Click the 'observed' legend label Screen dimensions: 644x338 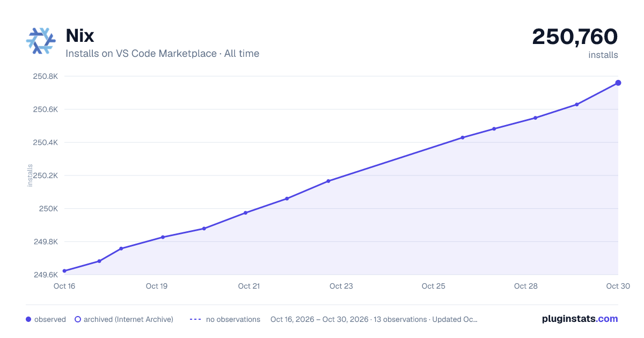click(x=50, y=319)
